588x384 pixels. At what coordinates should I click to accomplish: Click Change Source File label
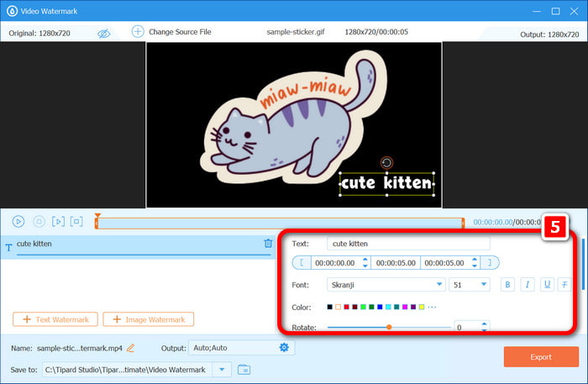point(180,32)
